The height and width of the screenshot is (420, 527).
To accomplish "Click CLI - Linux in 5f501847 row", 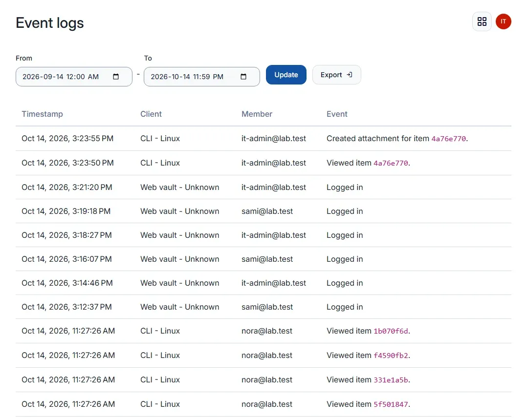I will [x=160, y=404].
